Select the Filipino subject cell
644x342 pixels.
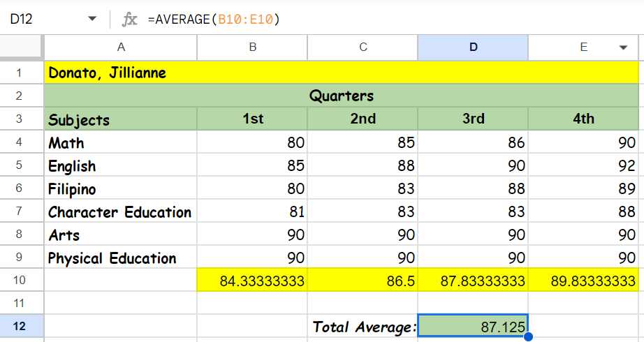pos(120,188)
